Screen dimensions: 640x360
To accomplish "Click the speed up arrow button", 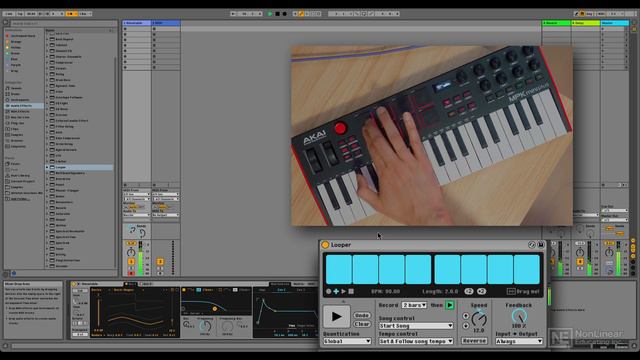I will tap(466, 316).
